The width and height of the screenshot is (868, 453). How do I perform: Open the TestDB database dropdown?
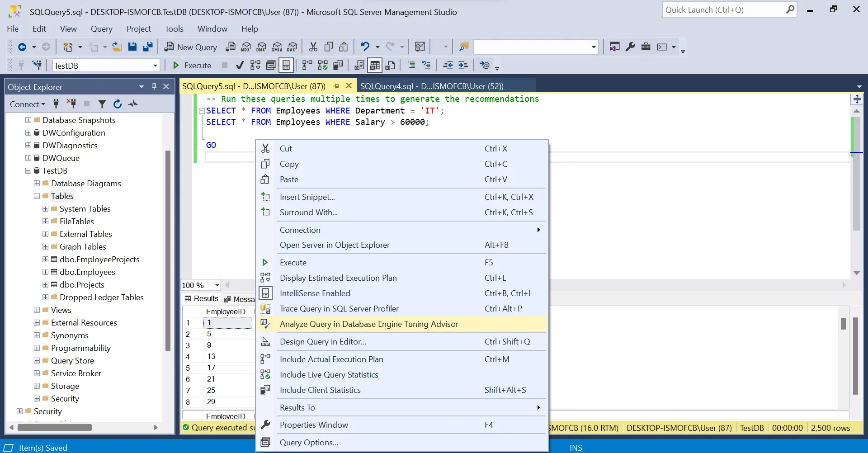(x=155, y=66)
